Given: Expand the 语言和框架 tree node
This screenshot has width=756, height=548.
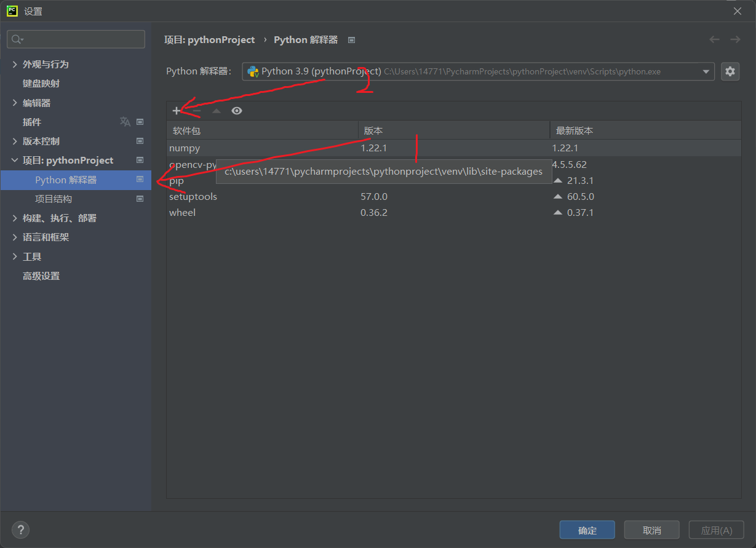Looking at the screenshot, I should click(x=15, y=237).
